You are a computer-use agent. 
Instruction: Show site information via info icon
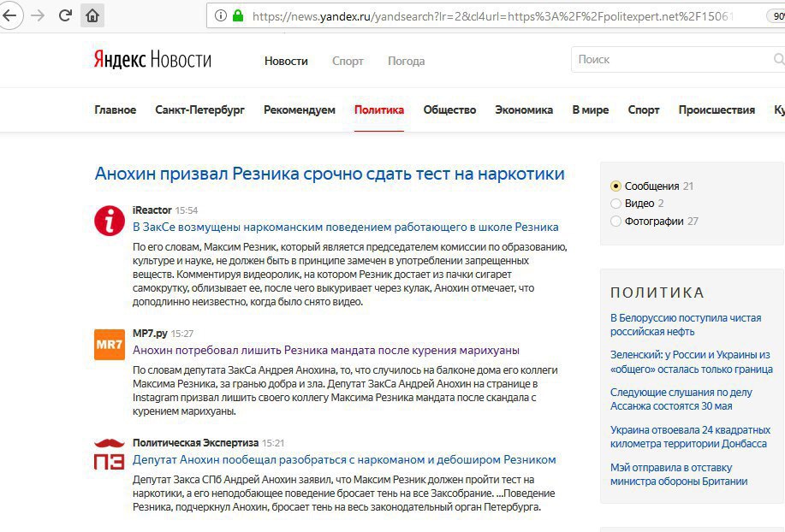click(x=220, y=16)
